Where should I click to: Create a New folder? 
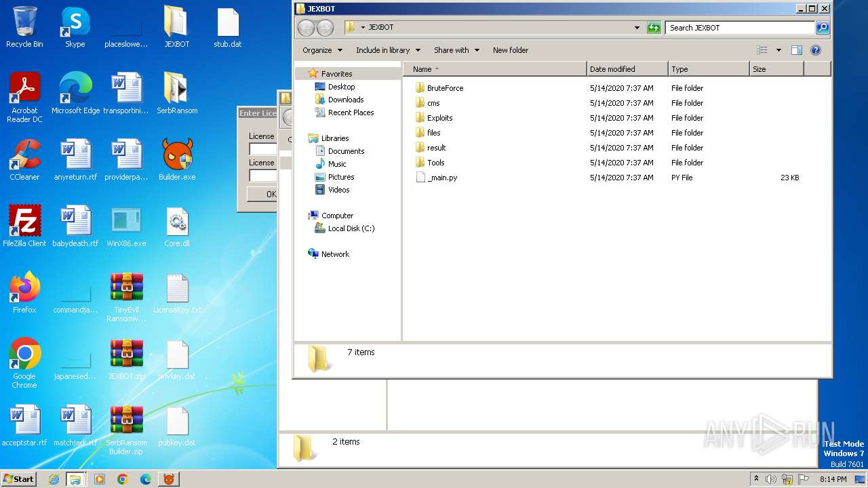(x=511, y=50)
